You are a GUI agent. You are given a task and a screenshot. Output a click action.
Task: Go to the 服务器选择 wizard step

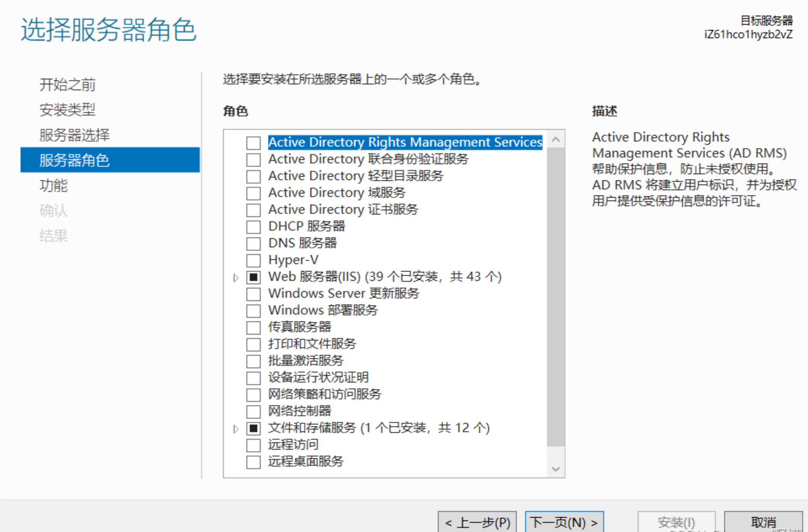point(74,135)
